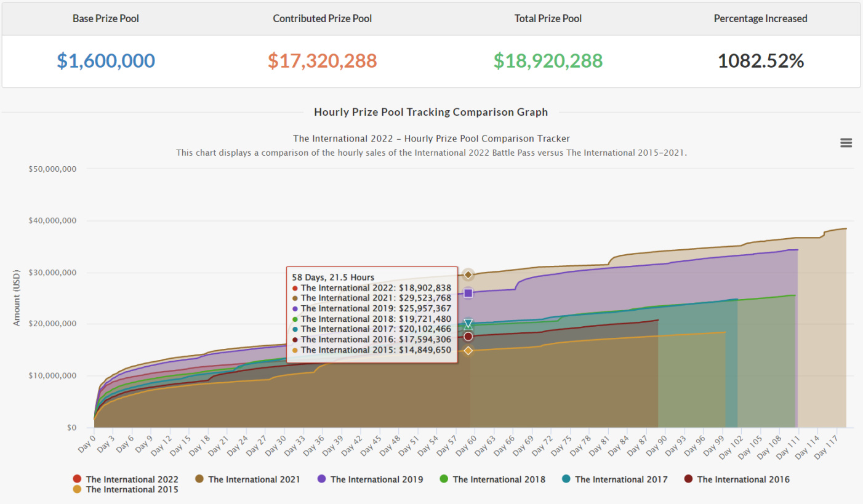Click the dark red circle 2016 marker
The image size is (863, 504).
468,337
